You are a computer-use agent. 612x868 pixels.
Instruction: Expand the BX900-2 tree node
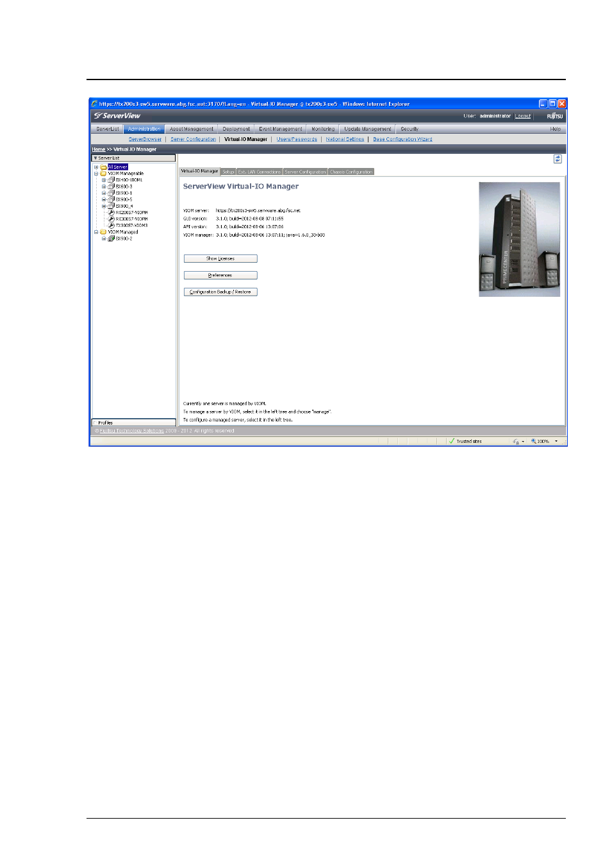tap(104, 238)
